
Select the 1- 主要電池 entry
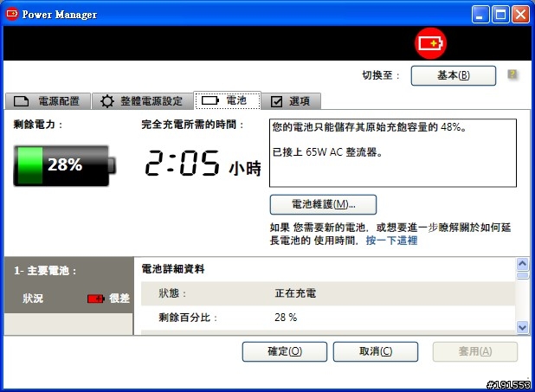coord(68,285)
